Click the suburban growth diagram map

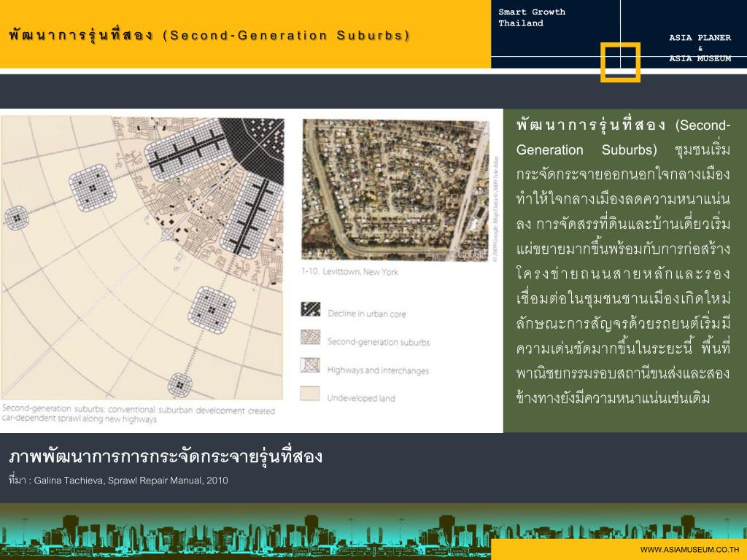[142, 257]
